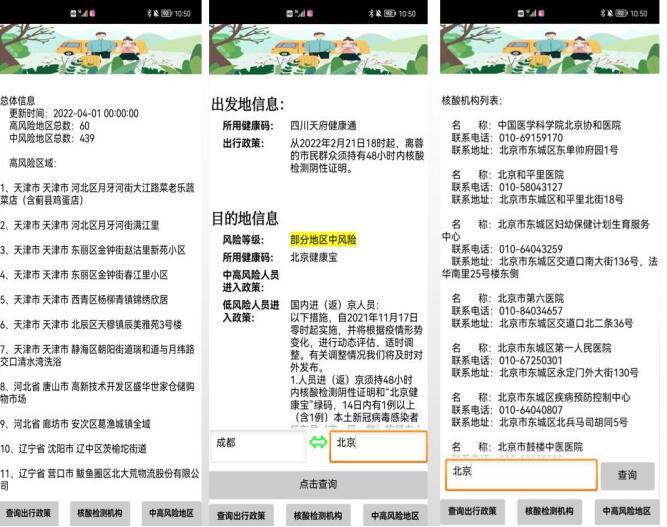This screenshot has height=527, width=667.
Task: Tap the Bluetooth icon in the right screen status bar
Action: tap(601, 14)
